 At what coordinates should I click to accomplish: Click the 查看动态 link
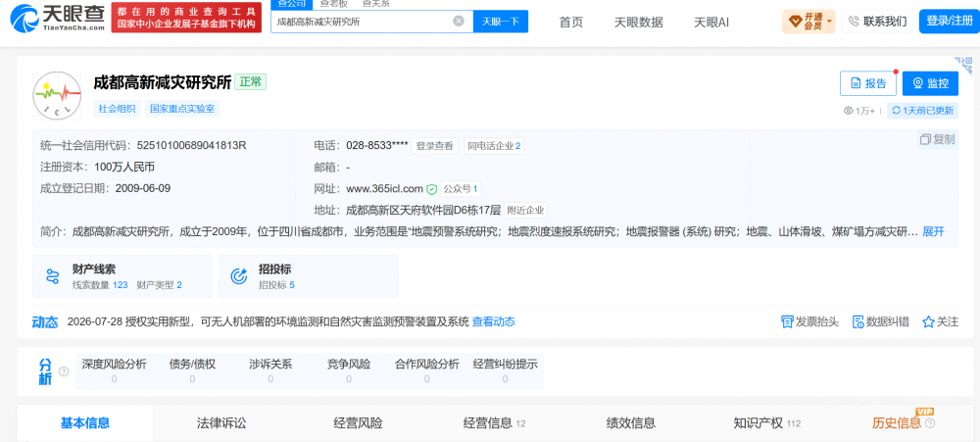[493, 322]
